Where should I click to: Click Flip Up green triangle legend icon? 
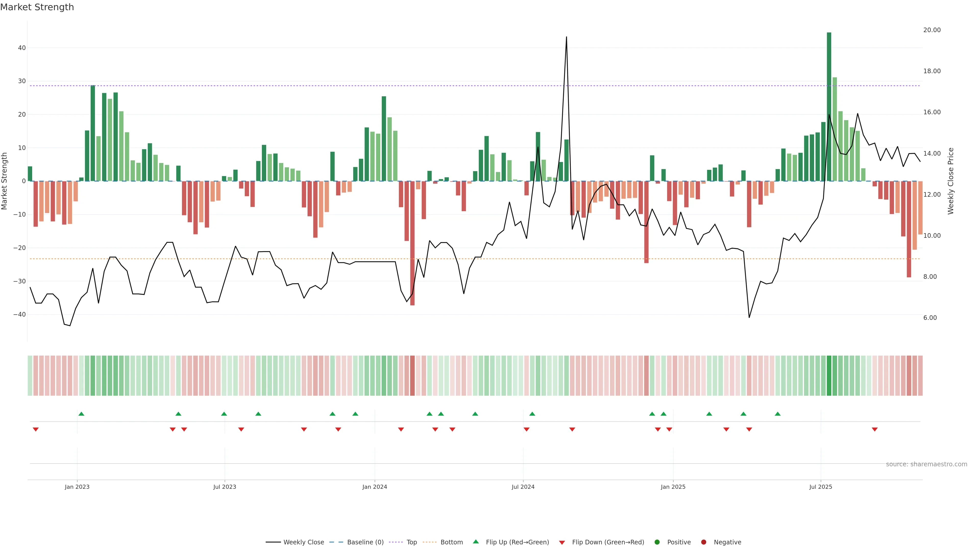click(475, 542)
